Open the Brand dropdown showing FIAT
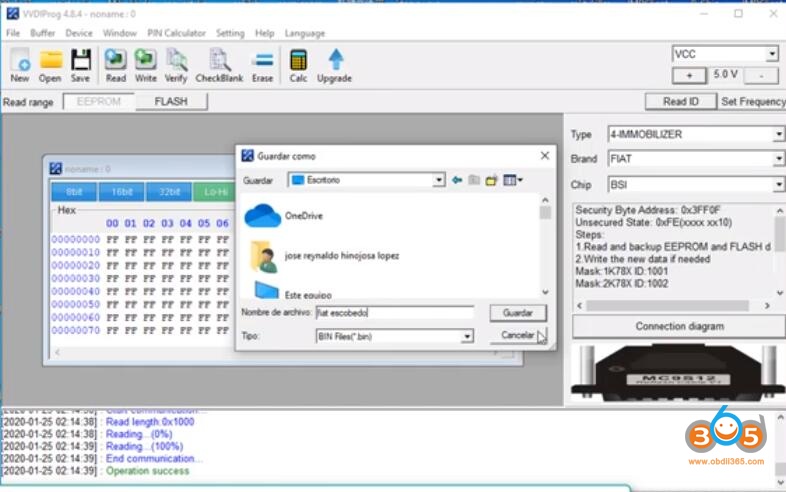Screen dimensions: 786x492 coord(778,159)
